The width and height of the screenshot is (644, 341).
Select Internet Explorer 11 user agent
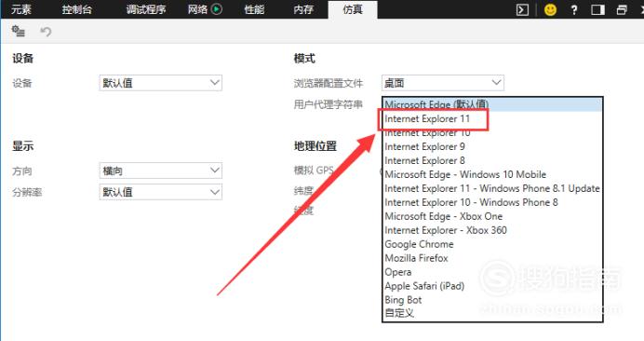click(492, 119)
